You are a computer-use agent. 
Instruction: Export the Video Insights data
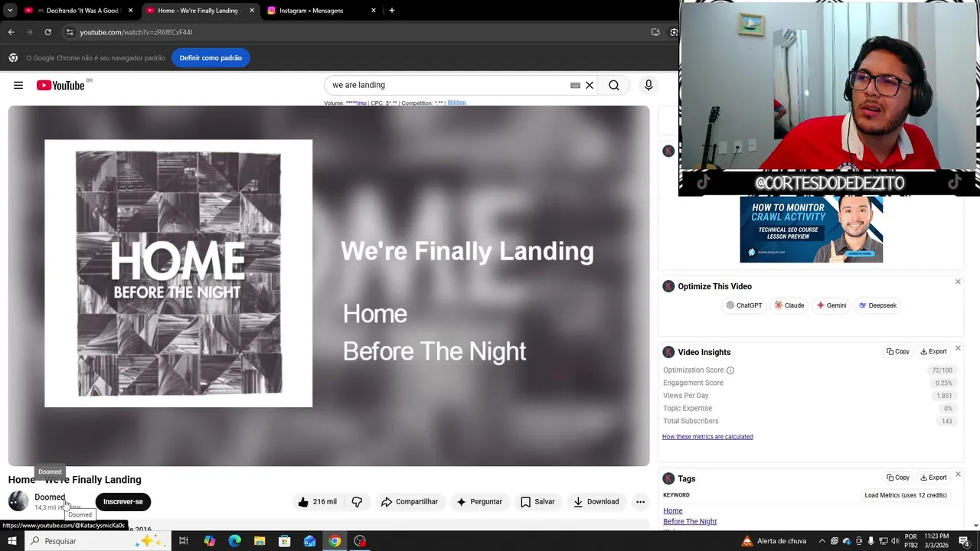(x=933, y=352)
